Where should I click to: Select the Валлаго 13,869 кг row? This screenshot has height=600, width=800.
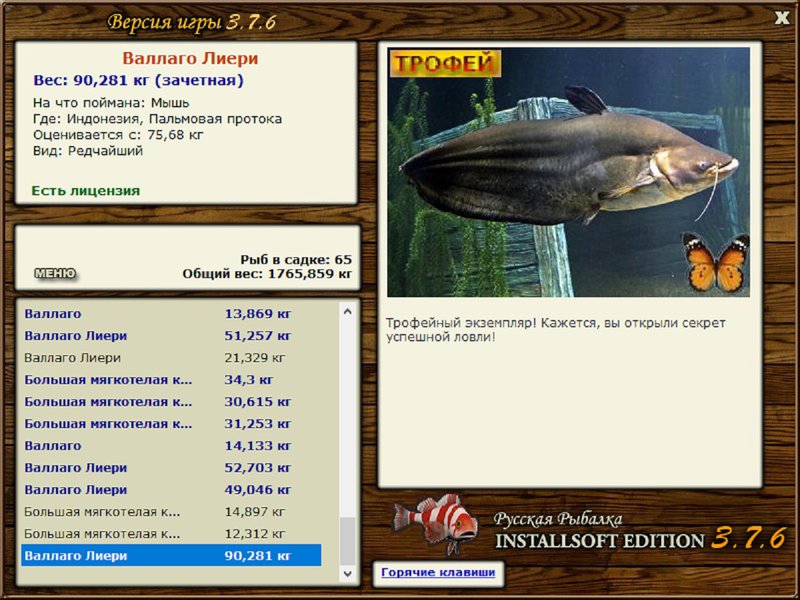tap(171, 314)
